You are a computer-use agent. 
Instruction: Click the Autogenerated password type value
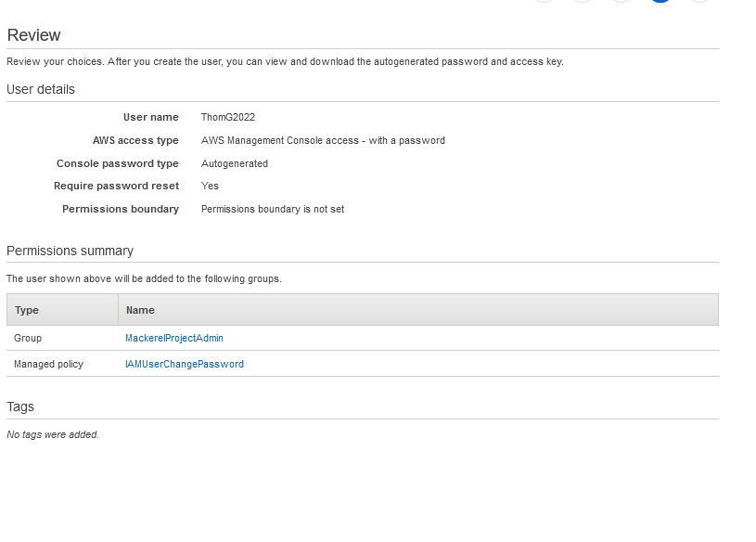point(235,163)
